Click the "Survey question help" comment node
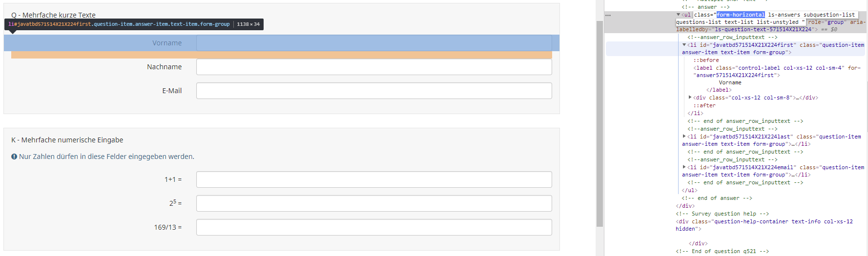This screenshot has height=256, width=868. coord(722,214)
